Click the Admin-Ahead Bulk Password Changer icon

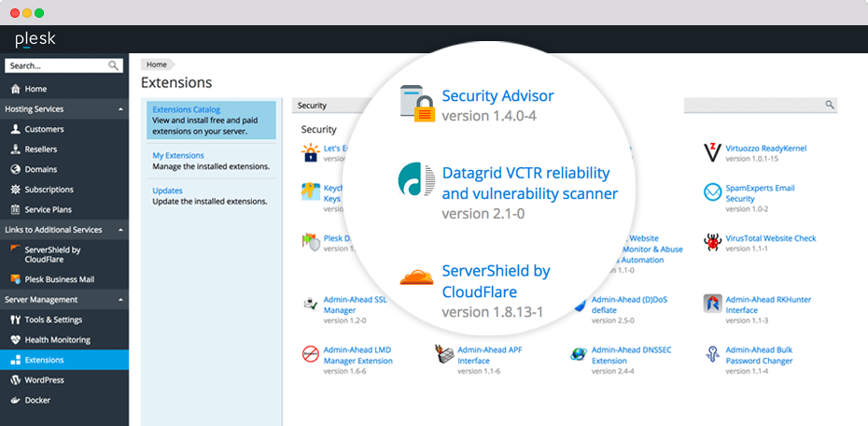[x=712, y=355]
